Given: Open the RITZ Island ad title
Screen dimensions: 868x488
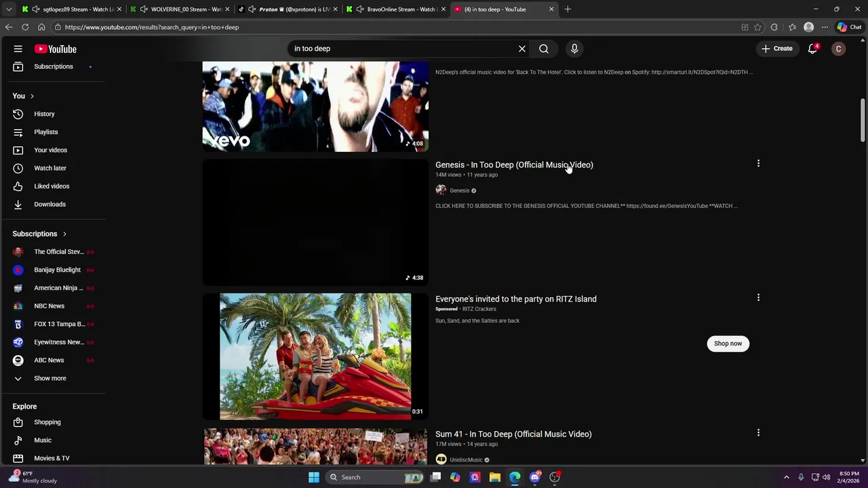Looking at the screenshot, I should (516, 299).
